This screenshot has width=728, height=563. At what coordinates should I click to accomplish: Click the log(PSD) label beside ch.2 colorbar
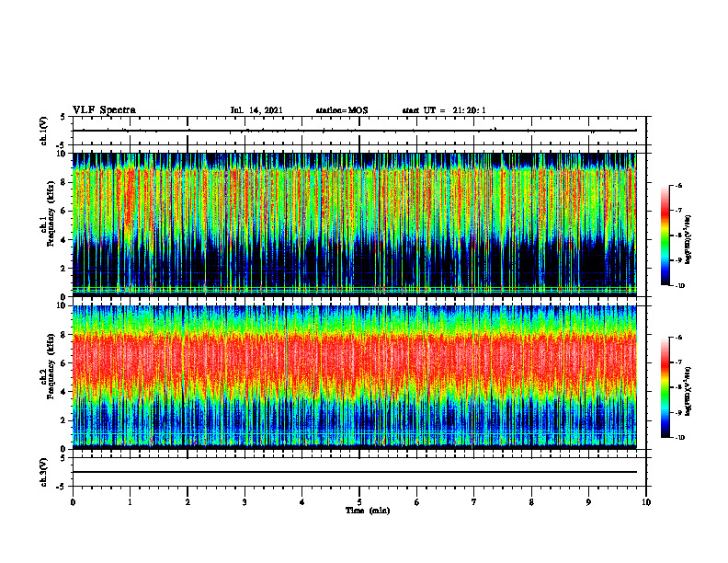pos(688,391)
